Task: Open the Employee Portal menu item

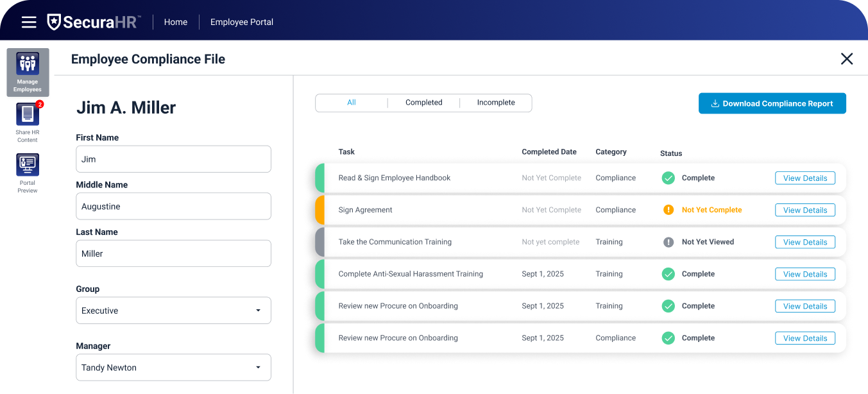Action: point(241,21)
